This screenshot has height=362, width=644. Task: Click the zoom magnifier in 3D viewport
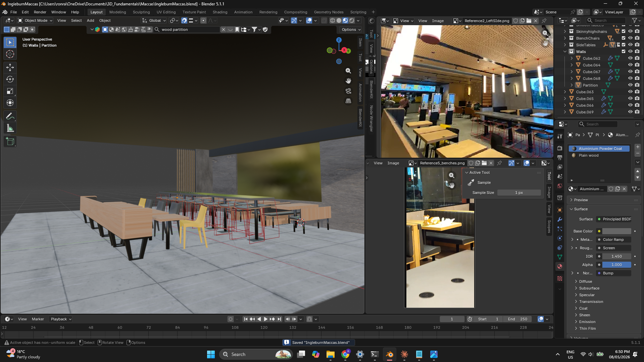click(x=348, y=71)
